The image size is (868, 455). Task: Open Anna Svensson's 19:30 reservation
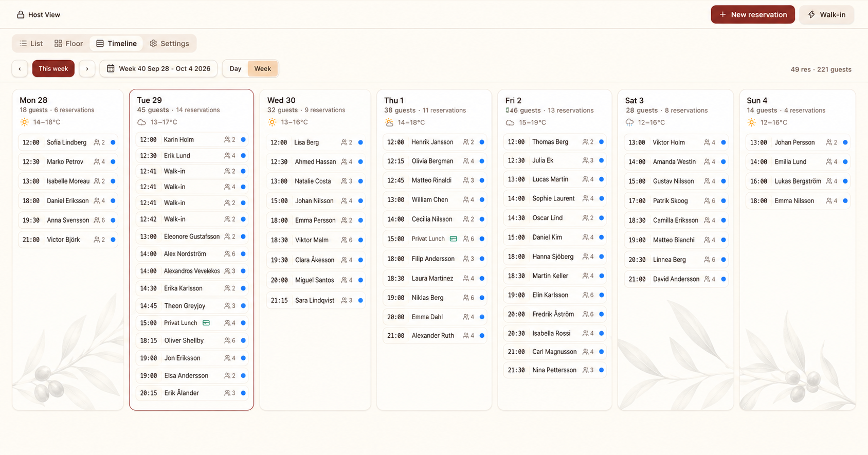pyautogui.click(x=68, y=220)
